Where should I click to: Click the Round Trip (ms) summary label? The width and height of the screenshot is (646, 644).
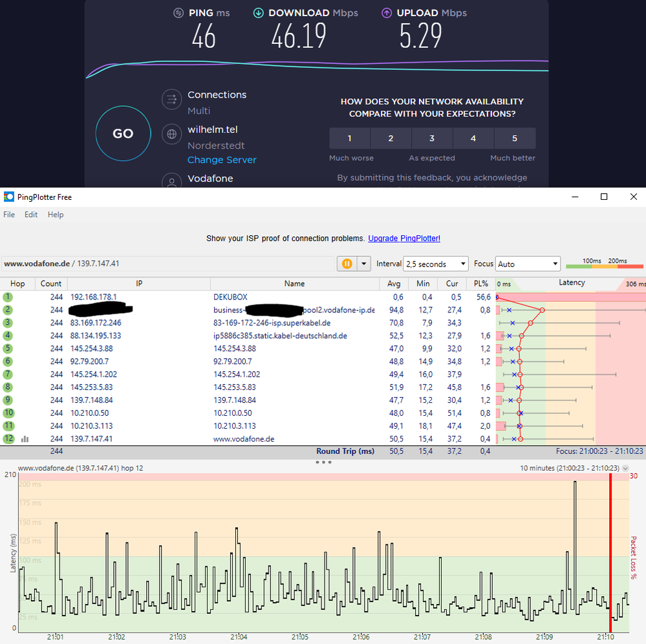click(345, 451)
